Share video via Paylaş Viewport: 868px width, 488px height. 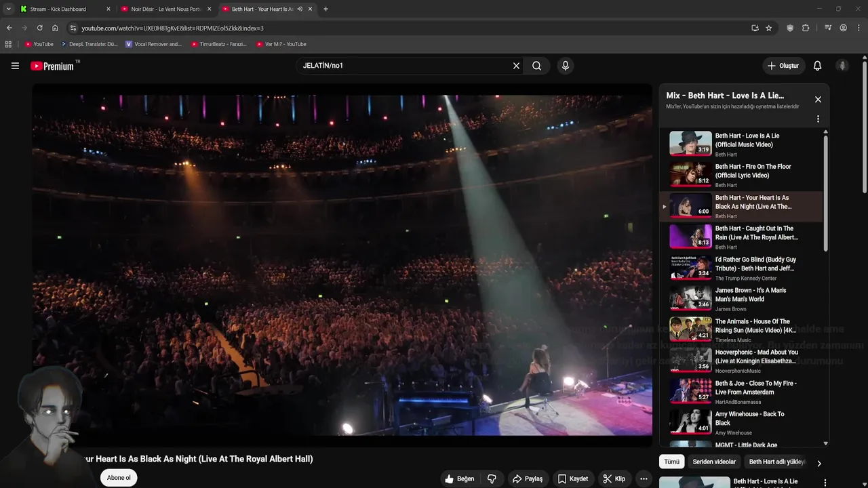(x=527, y=479)
